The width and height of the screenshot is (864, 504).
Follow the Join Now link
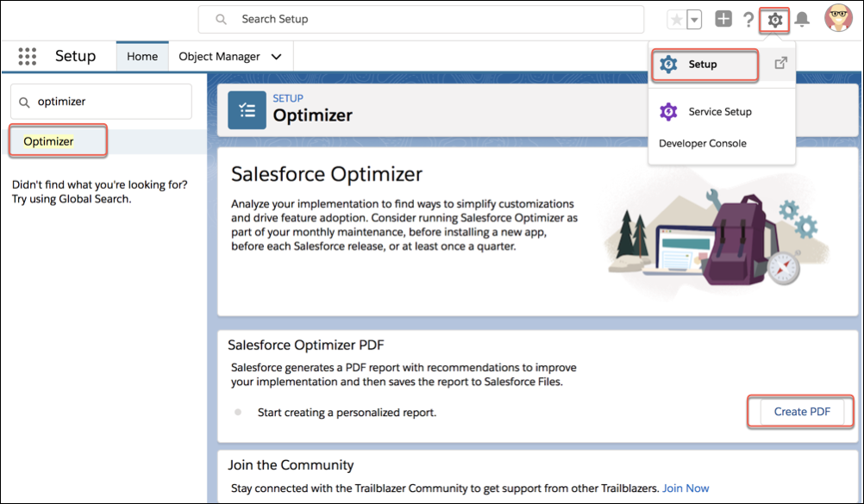point(686,488)
